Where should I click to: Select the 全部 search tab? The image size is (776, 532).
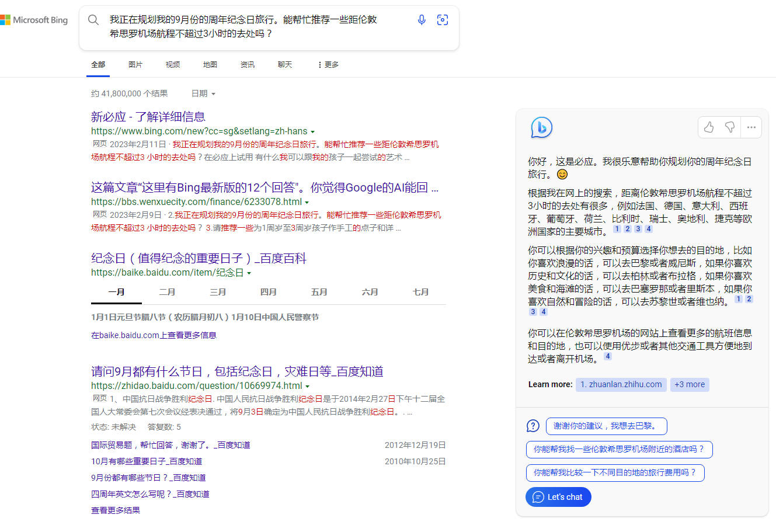tap(98, 65)
